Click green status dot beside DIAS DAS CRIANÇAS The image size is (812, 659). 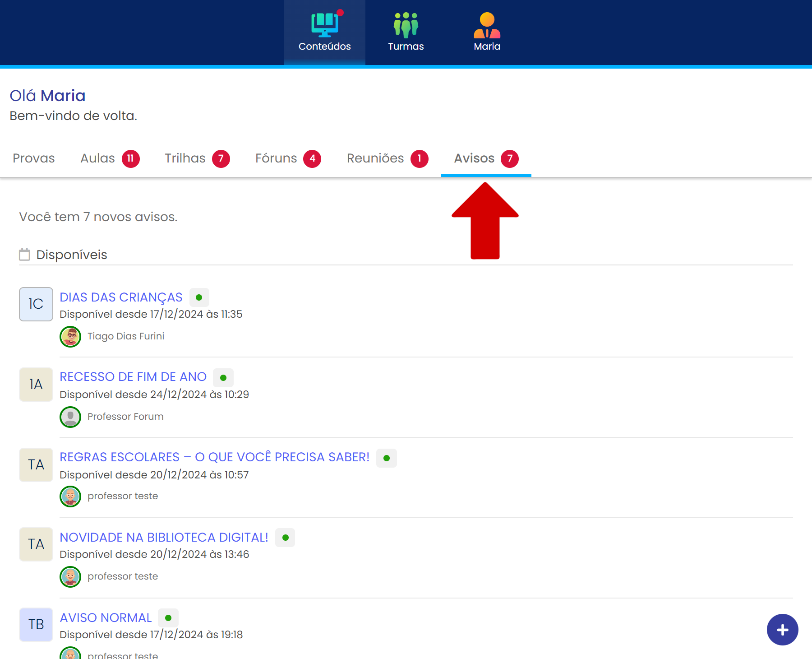point(199,297)
